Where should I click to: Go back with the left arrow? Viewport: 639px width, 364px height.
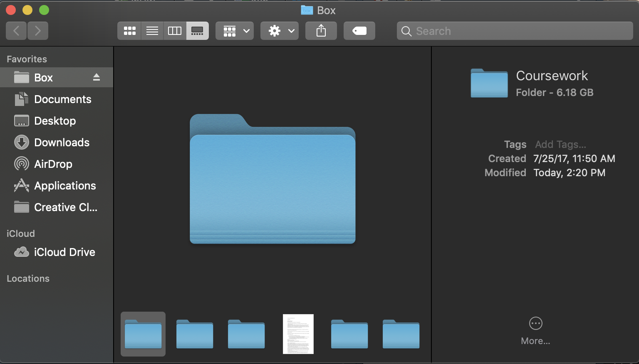click(x=17, y=31)
